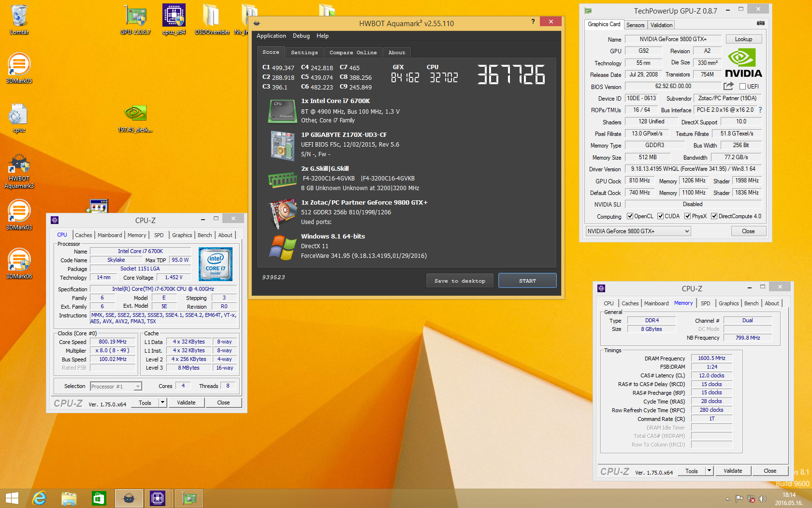The height and width of the screenshot is (508, 812).
Task: Open the 3DMark06 desktop shortcut
Action: click(19, 264)
